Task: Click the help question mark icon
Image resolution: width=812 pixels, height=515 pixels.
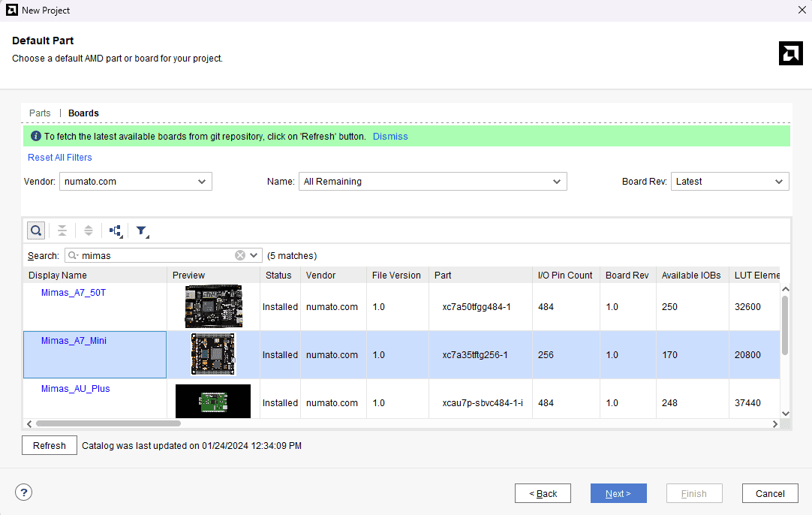Action: (24, 492)
